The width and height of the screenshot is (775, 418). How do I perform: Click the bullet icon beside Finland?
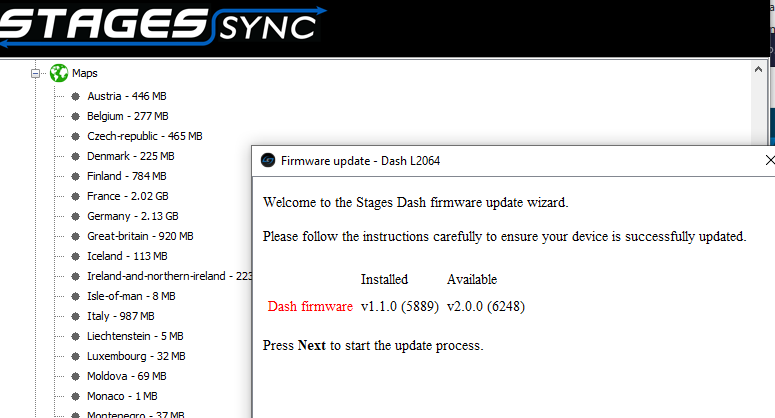click(x=74, y=176)
